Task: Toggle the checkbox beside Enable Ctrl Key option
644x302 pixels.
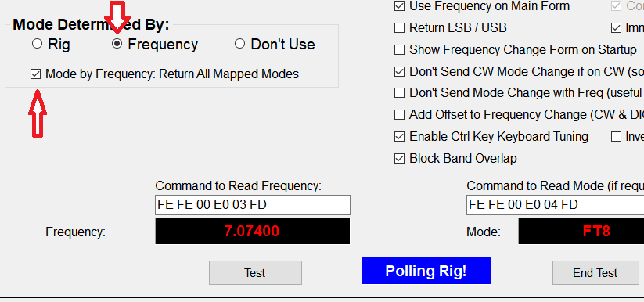Action: coord(616,136)
